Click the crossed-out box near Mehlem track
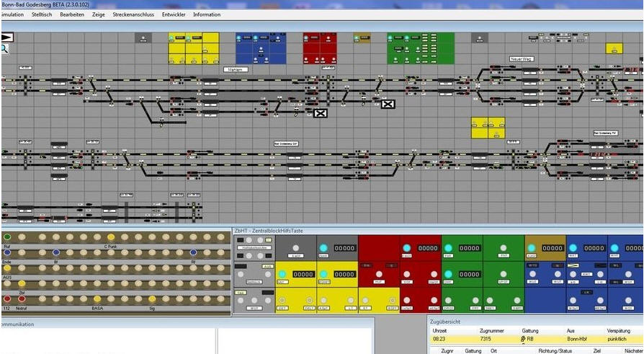Viewport: 644px width, 354px height. pyautogui.click(x=321, y=113)
